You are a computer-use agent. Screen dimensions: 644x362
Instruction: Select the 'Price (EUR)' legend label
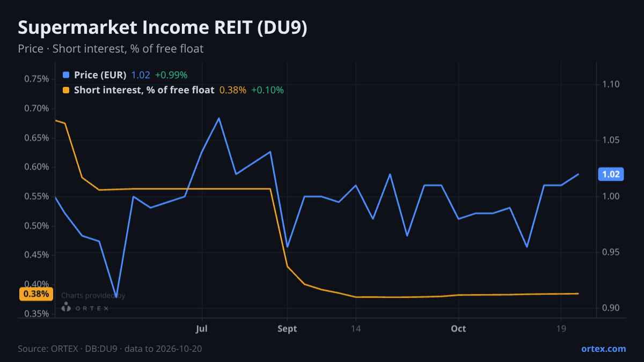coord(100,75)
